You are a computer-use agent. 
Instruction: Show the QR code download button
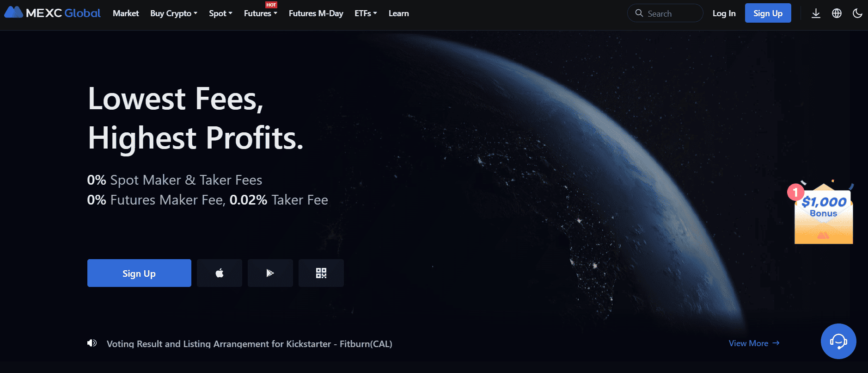pyautogui.click(x=321, y=273)
